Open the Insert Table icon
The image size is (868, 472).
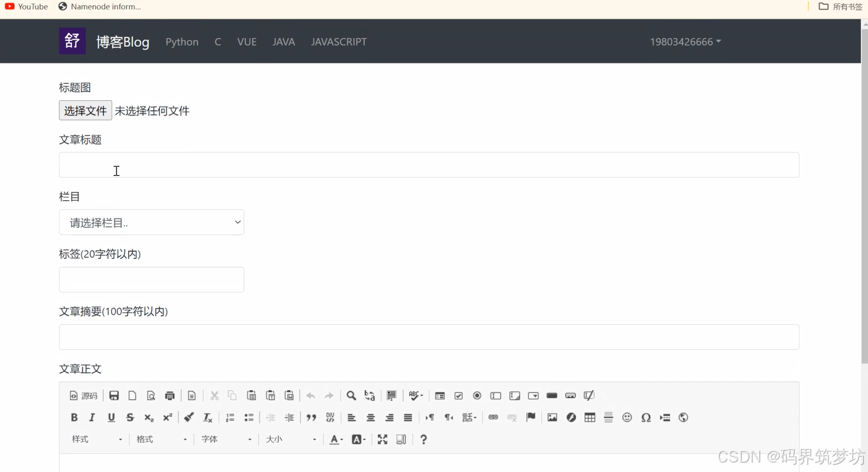tap(590, 418)
